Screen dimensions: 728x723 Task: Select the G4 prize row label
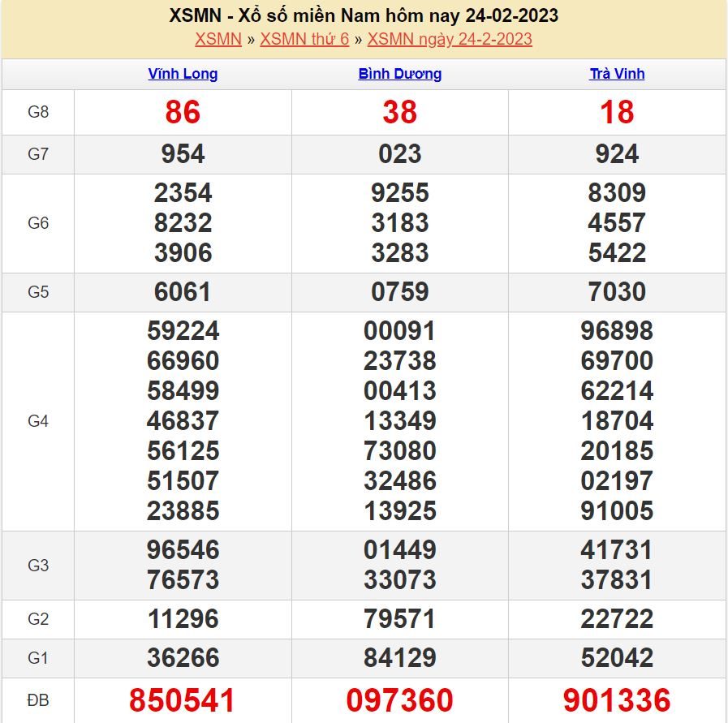(38, 421)
